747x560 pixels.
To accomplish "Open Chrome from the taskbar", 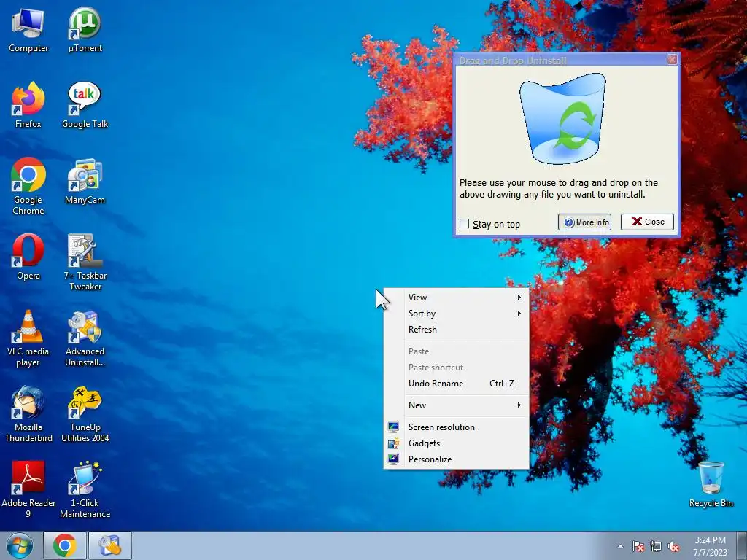I will [65, 545].
